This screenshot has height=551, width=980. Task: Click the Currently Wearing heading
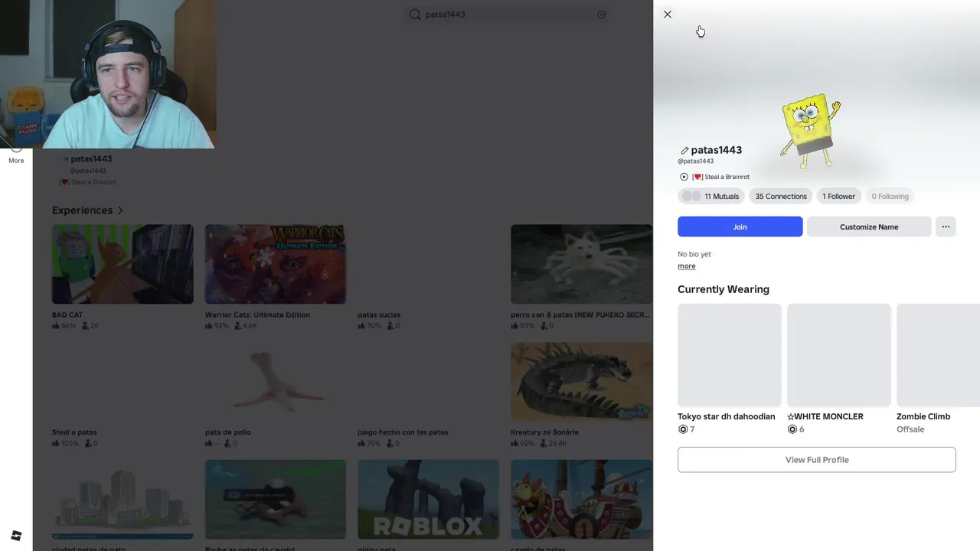click(x=724, y=289)
